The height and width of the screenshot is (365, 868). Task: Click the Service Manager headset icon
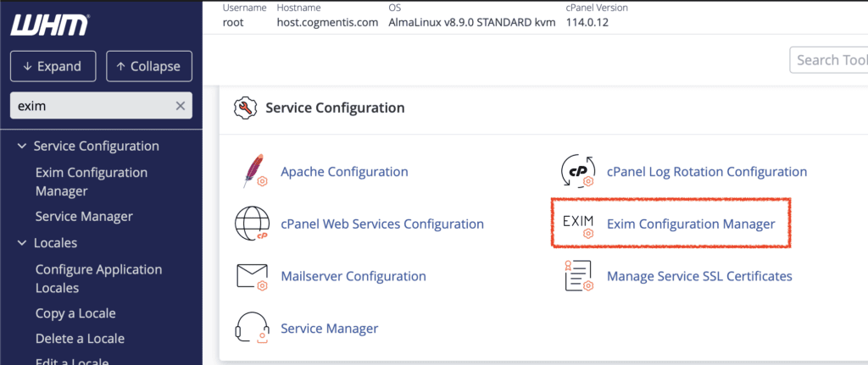pyautogui.click(x=251, y=328)
